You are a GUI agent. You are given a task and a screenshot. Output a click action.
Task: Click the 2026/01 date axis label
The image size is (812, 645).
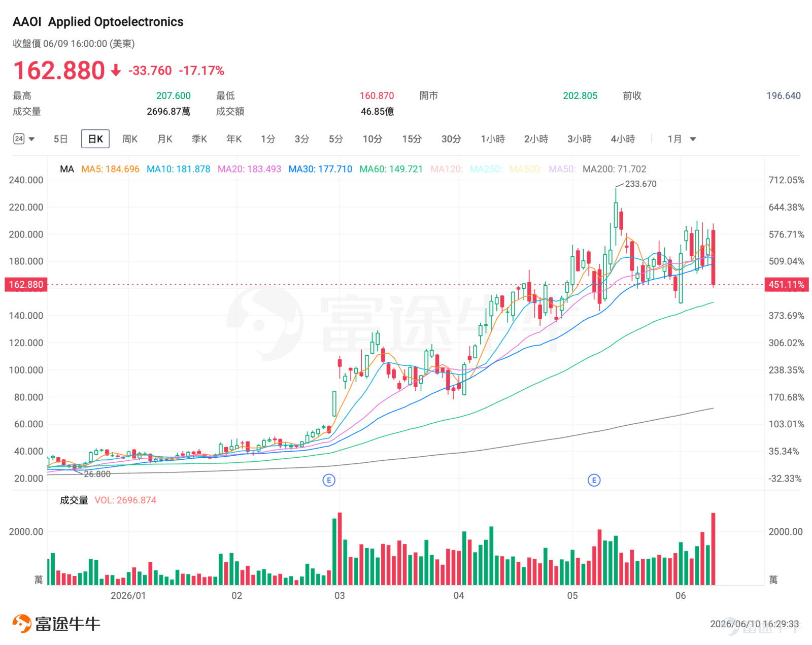point(128,596)
